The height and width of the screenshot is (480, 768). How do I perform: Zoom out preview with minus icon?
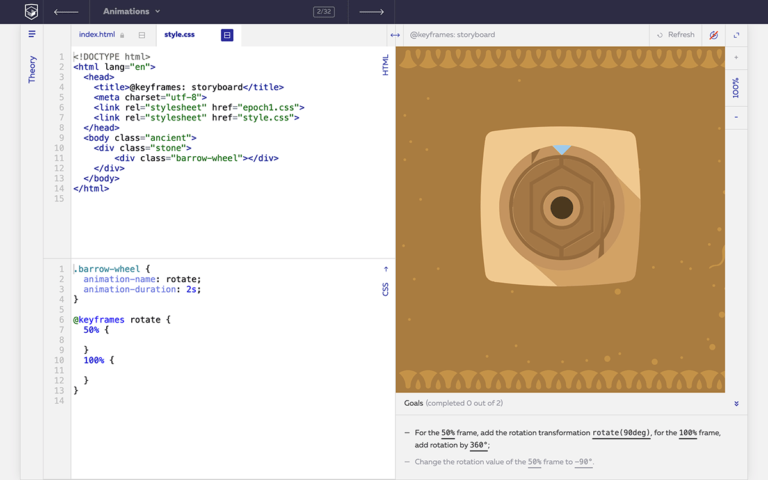tap(736, 117)
